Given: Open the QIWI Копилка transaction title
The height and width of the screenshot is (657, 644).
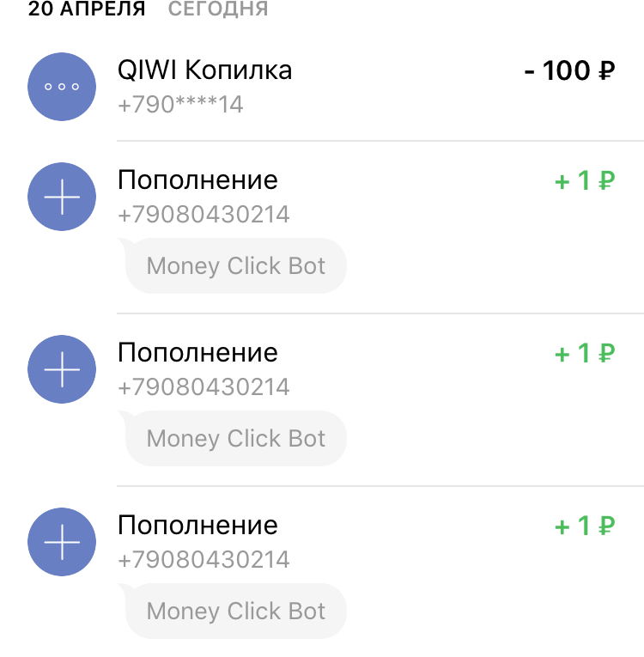Looking at the screenshot, I should tap(204, 70).
